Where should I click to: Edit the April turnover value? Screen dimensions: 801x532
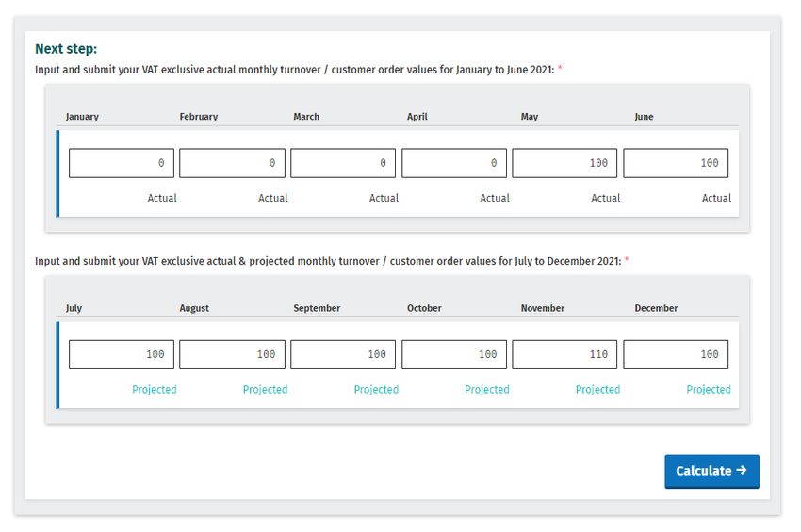click(454, 163)
